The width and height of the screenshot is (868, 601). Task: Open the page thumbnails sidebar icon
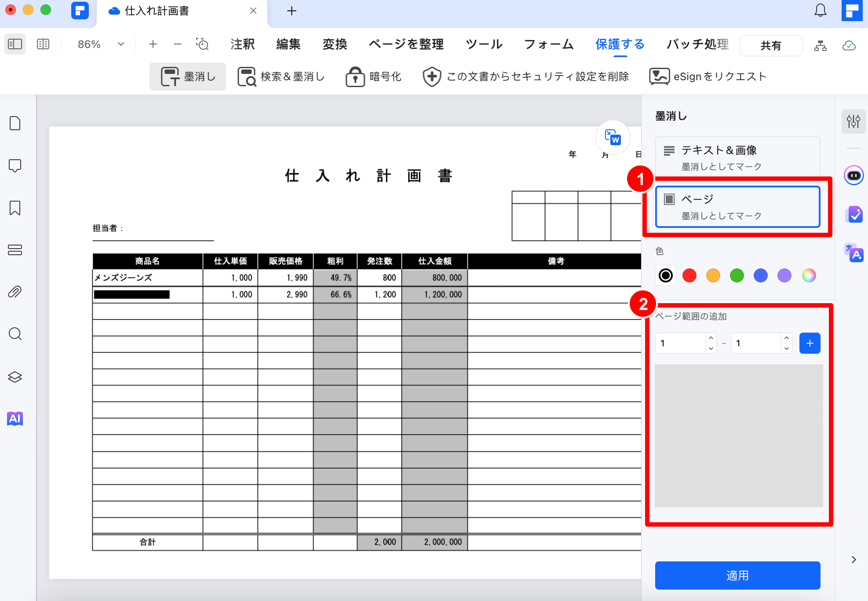(x=15, y=124)
